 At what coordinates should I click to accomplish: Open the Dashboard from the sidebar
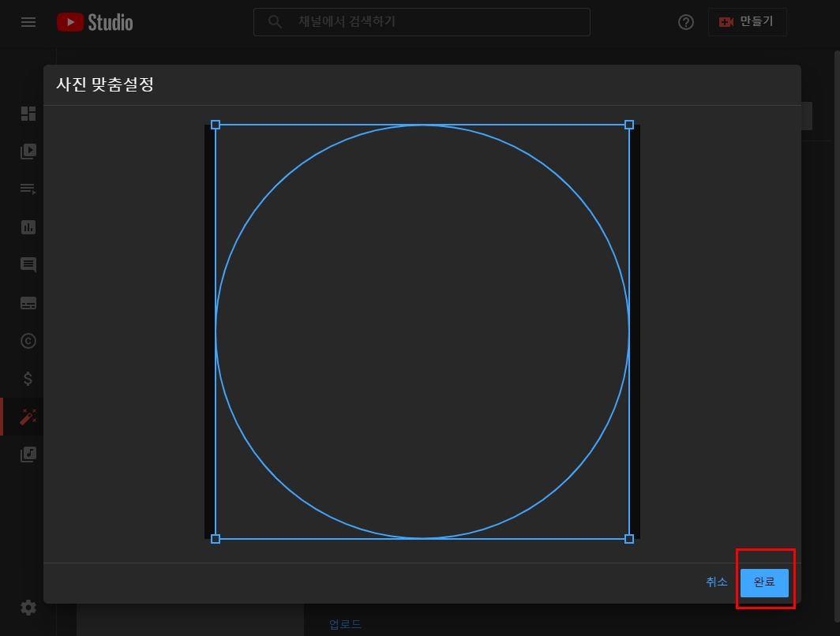[28, 114]
